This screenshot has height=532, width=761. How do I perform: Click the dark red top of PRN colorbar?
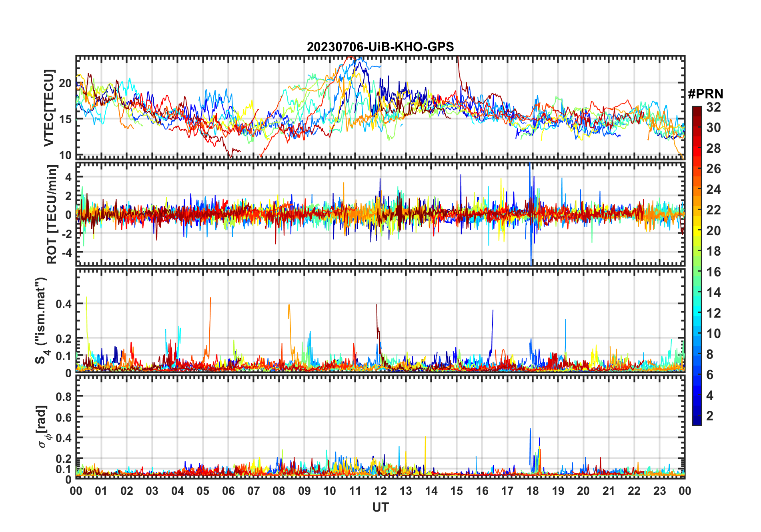[697, 110]
